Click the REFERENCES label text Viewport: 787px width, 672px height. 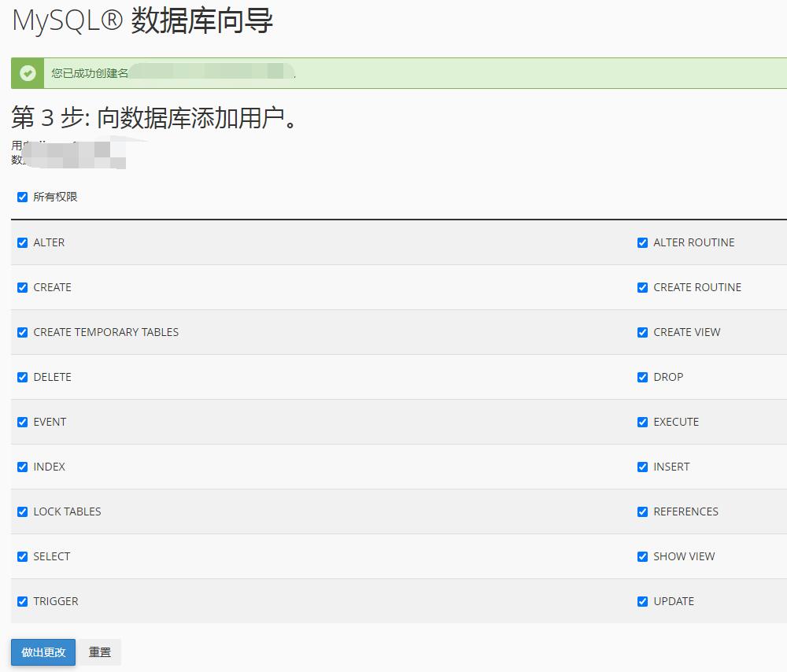coord(685,511)
